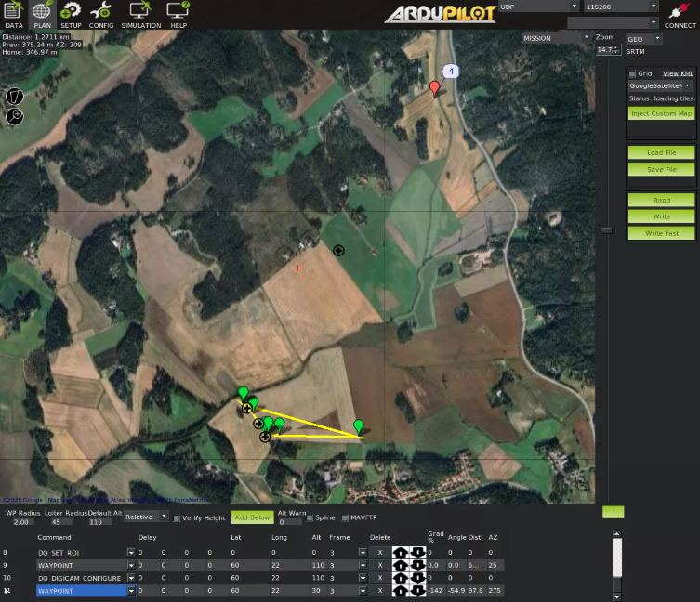Click the Alt Warn value field
The height and width of the screenshot is (602, 700).
[x=290, y=522]
